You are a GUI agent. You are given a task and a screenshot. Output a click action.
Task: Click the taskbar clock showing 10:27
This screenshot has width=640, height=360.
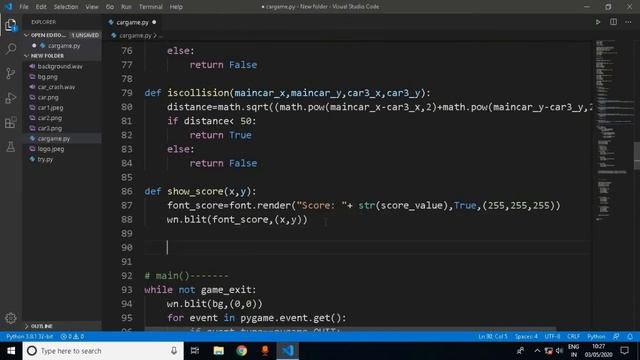coord(598,351)
